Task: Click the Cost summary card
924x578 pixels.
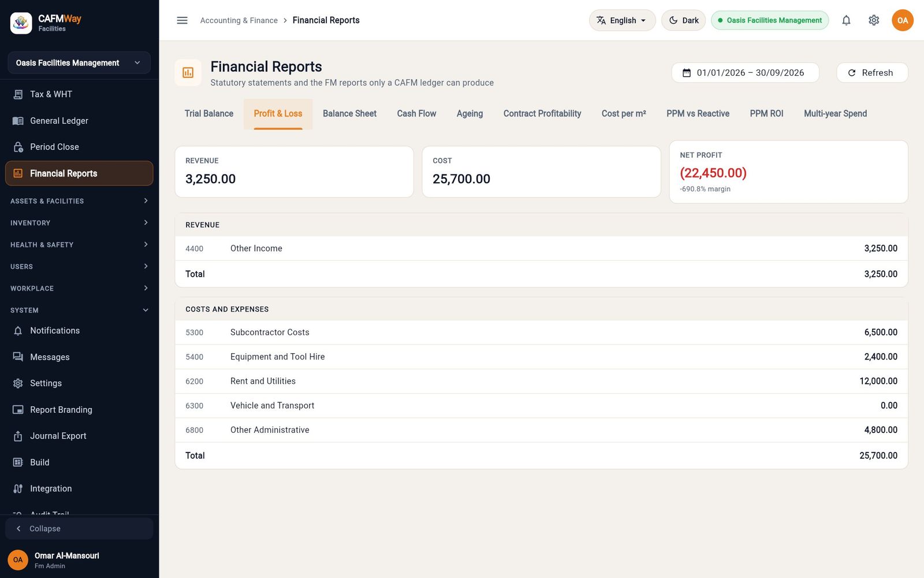Action: [x=541, y=172]
